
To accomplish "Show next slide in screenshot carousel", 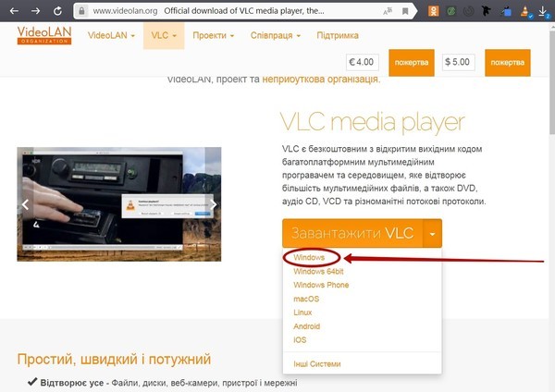I will click(x=214, y=204).
